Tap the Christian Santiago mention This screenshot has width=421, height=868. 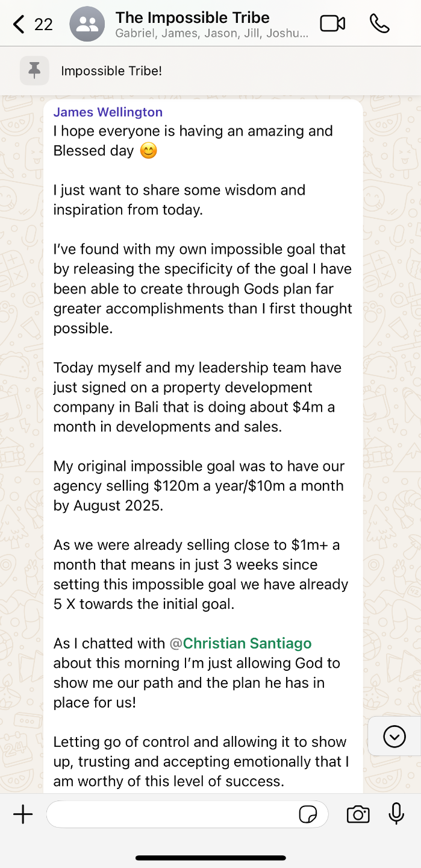[x=247, y=643]
